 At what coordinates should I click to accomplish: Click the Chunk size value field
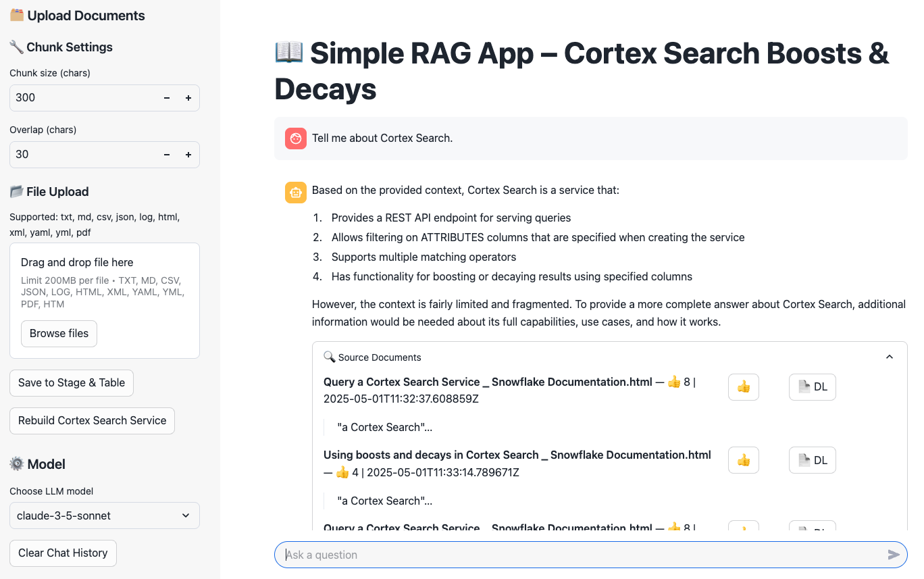[x=83, y=98]
